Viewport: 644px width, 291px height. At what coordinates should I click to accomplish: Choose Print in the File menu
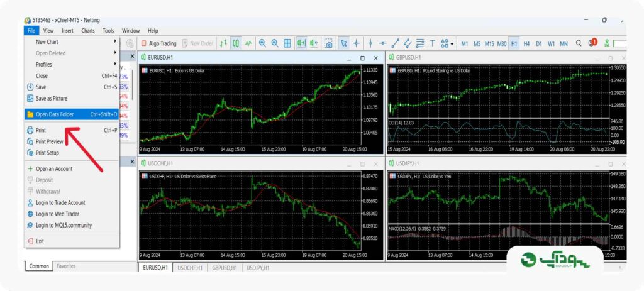point(72,131)
